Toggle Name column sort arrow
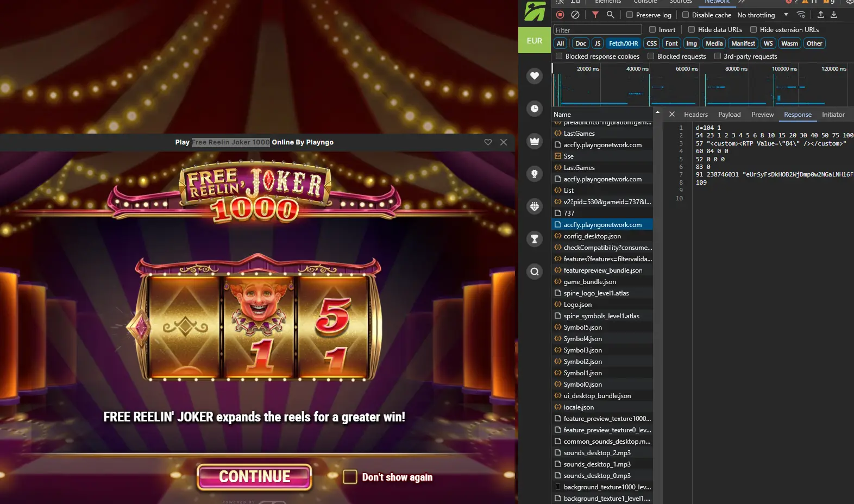 point(657,112)
